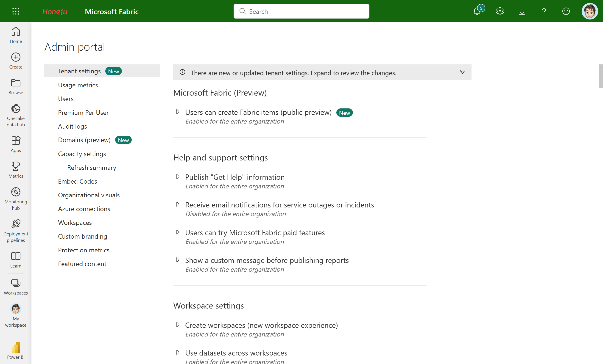Open Create in the left navigation
The height and width of the screenshot is (364, 603).
pos(16,61)
